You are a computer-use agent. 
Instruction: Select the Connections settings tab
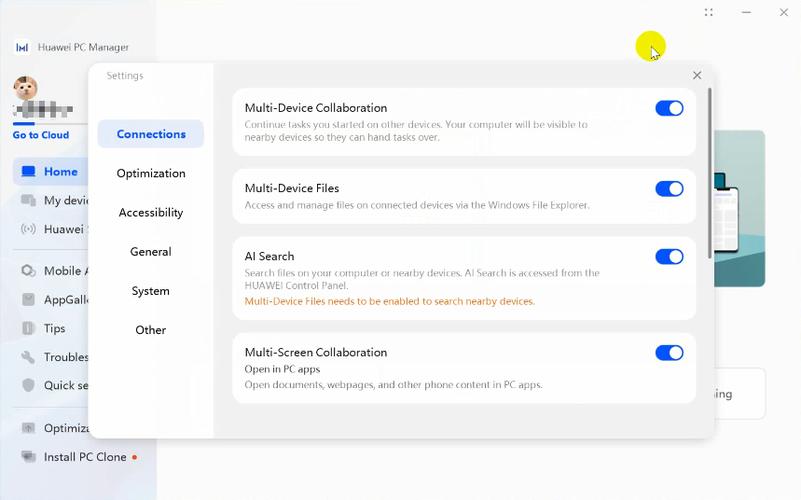[x=151, y=134]
